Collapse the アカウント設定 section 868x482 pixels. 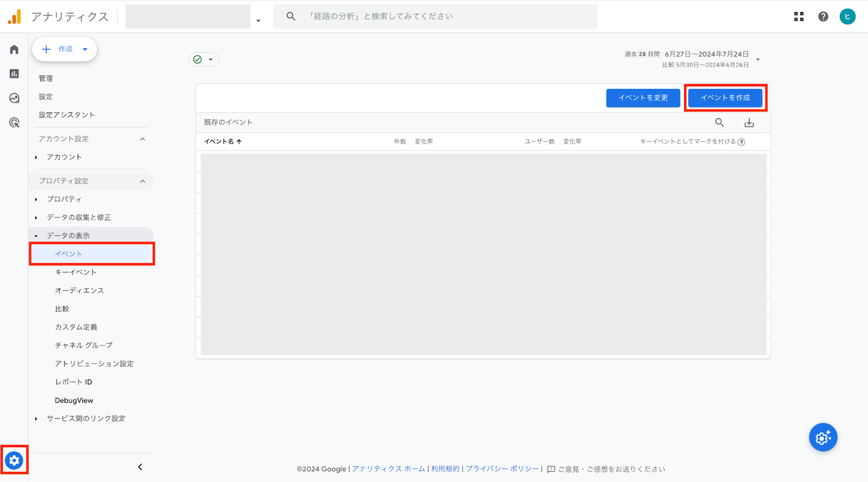(143, 139)
